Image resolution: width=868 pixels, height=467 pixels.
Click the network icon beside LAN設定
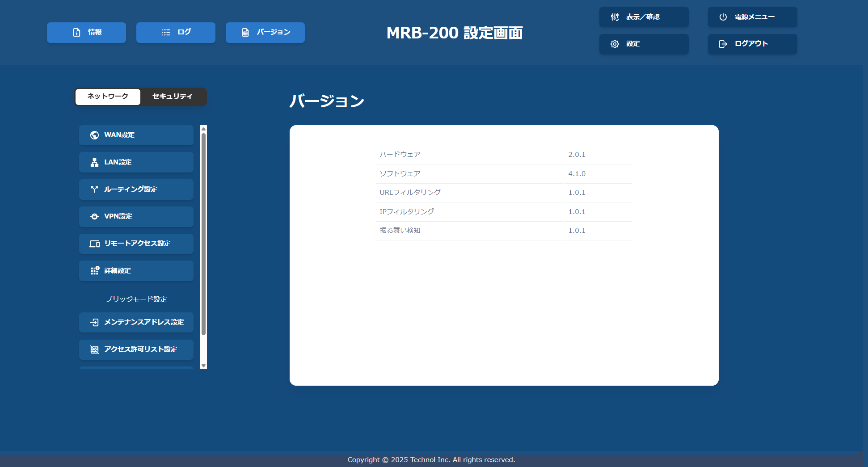coord(94,162)
